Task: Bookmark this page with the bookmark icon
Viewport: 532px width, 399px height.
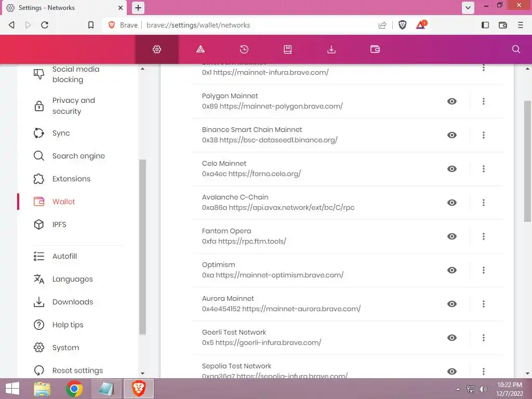Action: click(x=90, y=25)
